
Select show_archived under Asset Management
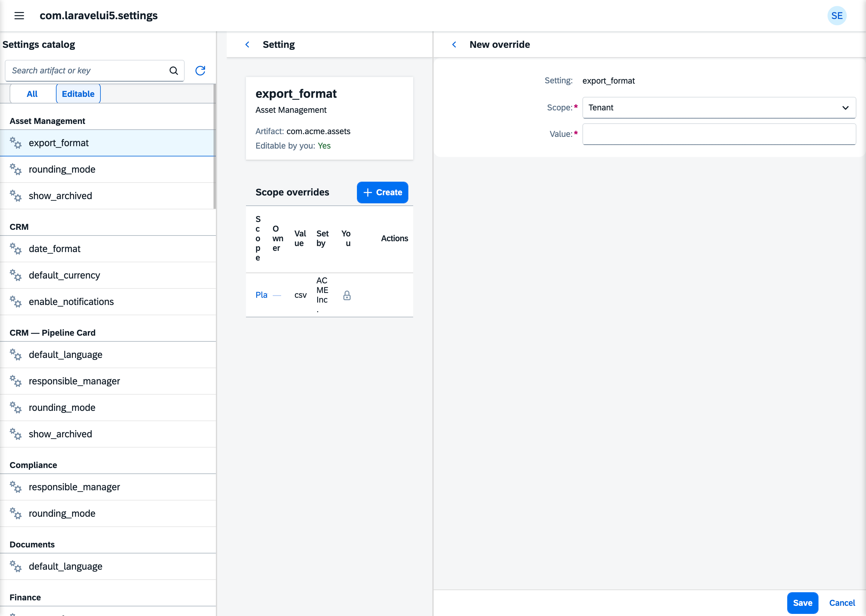pyautogui.click(x=108, y=196)
